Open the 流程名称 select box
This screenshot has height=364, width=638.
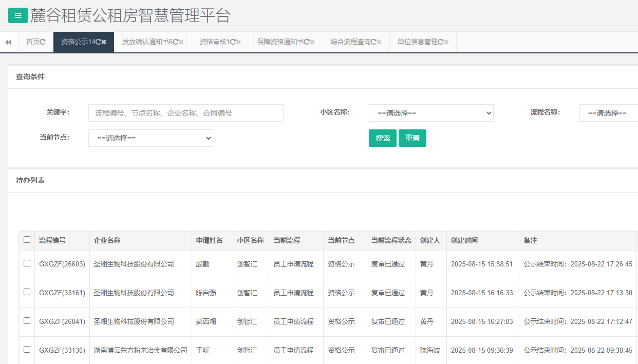(x=609, y=113)
